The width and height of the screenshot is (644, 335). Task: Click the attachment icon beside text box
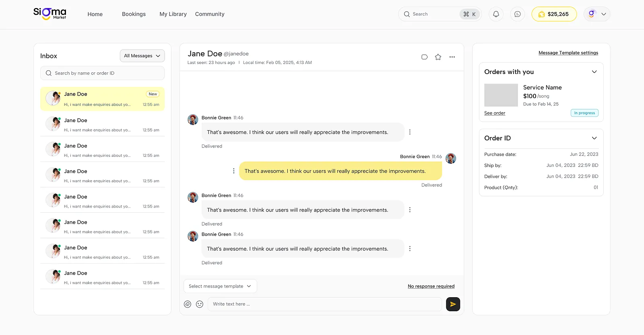coord(188,304)
